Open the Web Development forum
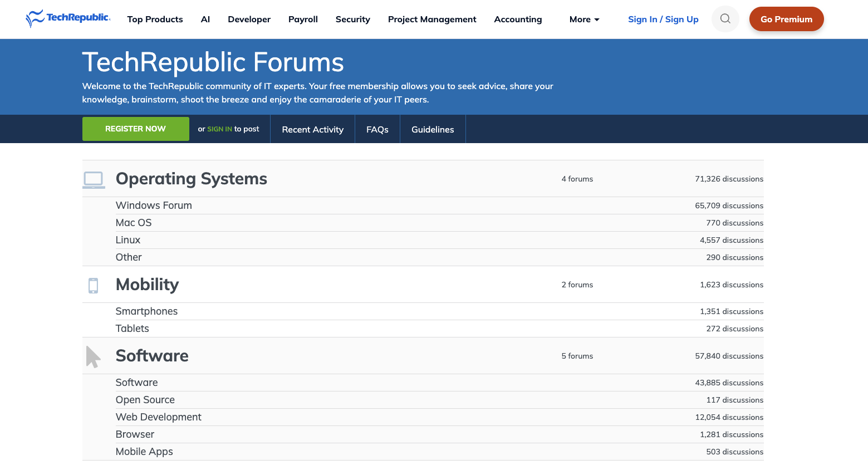Image resolution: width=868 pixels, height=465 pixels. pos(159,417)
